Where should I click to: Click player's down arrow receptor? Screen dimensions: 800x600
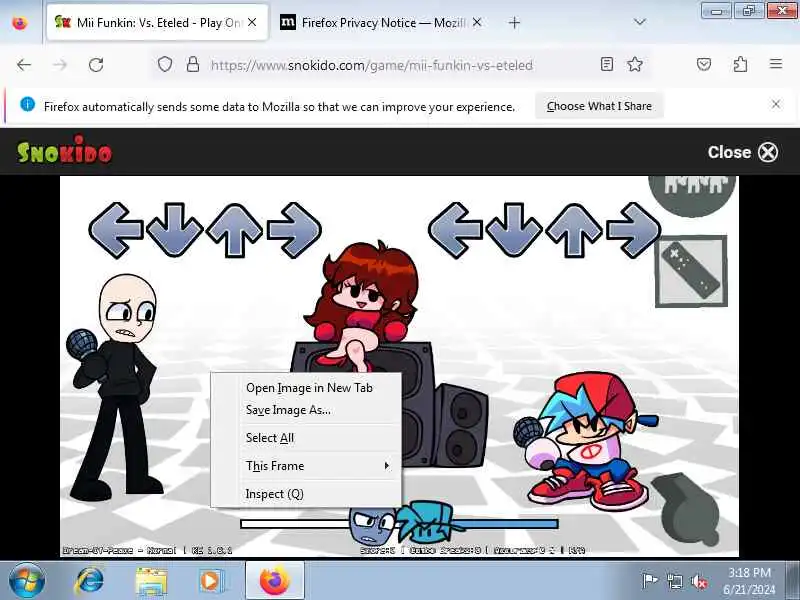click(x=514, y=230)
